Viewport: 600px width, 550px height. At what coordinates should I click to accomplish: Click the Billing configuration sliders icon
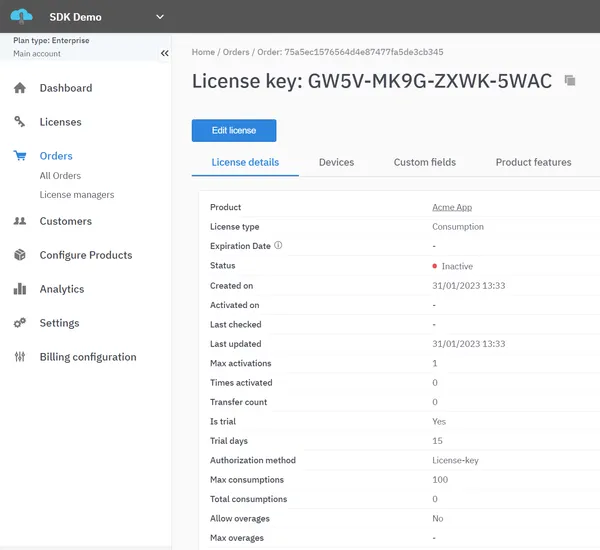pos(20,357)
